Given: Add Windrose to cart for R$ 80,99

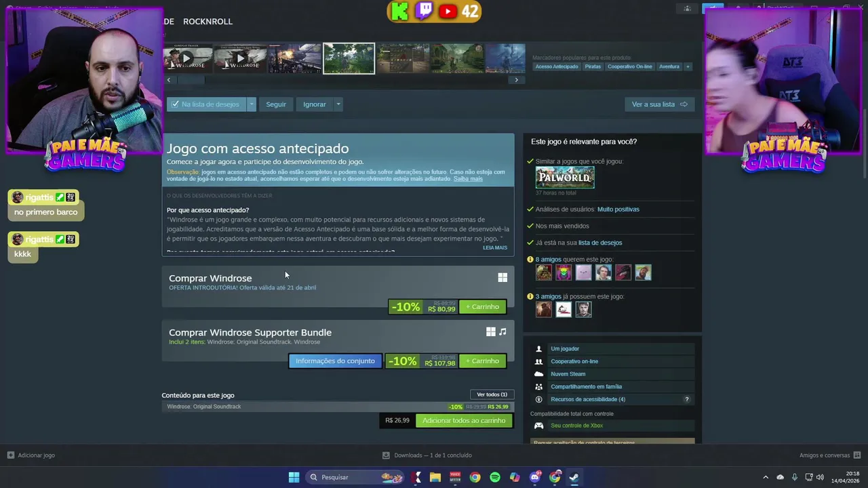Looking at the screenshot, I should click(482, 307).
